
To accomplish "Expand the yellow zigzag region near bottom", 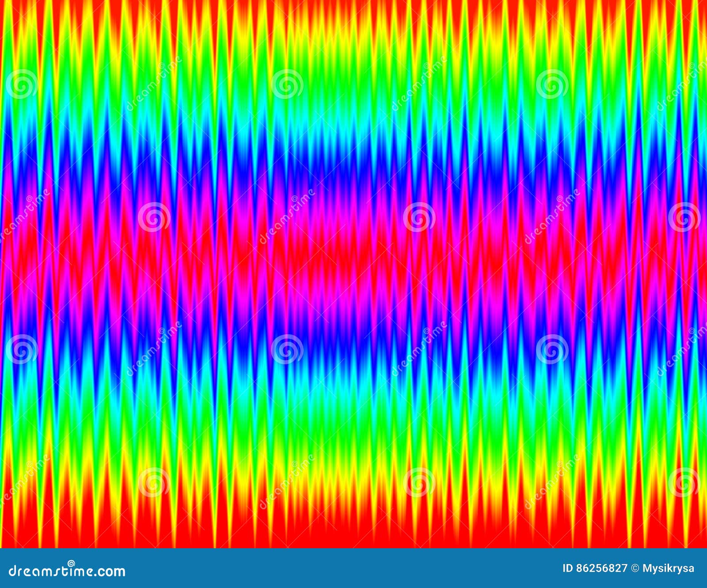I will pyautogui.click(x=353, y=486).
